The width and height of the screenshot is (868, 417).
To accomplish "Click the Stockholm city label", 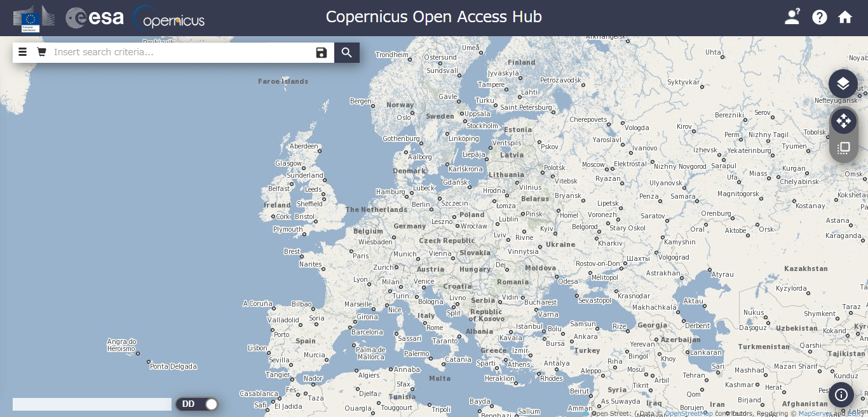I will (x=482, y=126).
